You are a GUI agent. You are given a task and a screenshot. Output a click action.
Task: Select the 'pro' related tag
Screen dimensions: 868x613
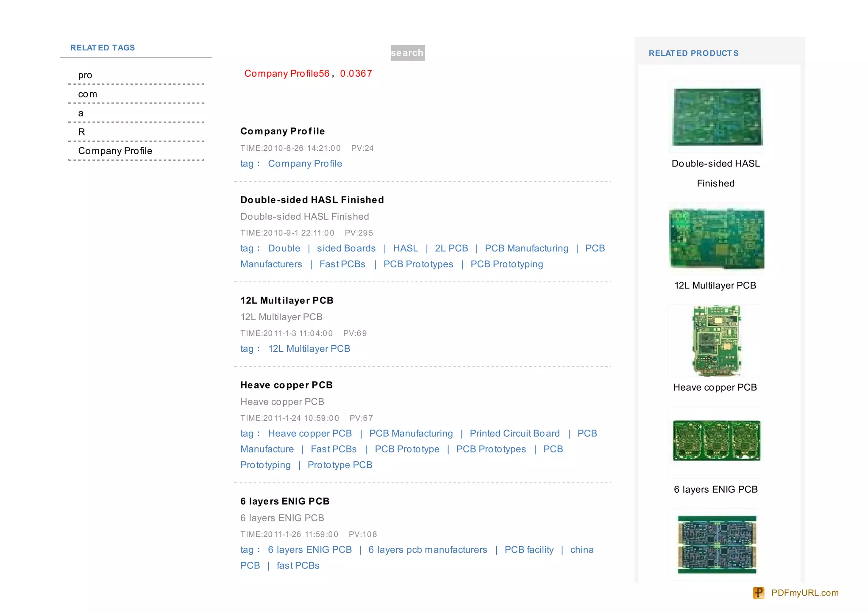pyautogui.click(x=85, y=75)
